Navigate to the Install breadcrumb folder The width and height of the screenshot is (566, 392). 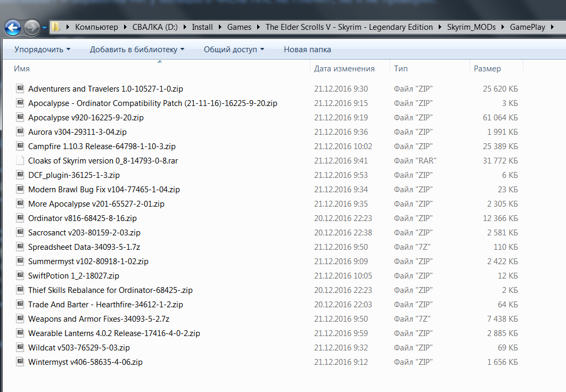[x=202, y=27]
